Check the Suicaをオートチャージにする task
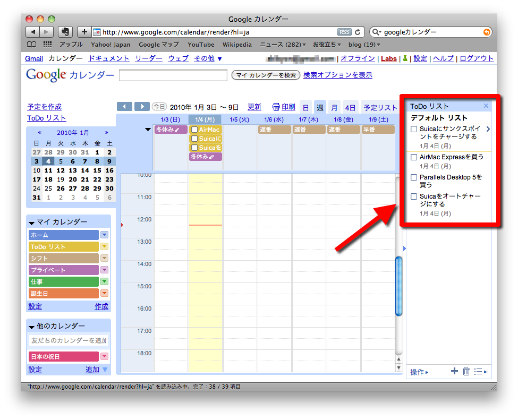Screen dimensions: 518x420 [x=414, y=196]
